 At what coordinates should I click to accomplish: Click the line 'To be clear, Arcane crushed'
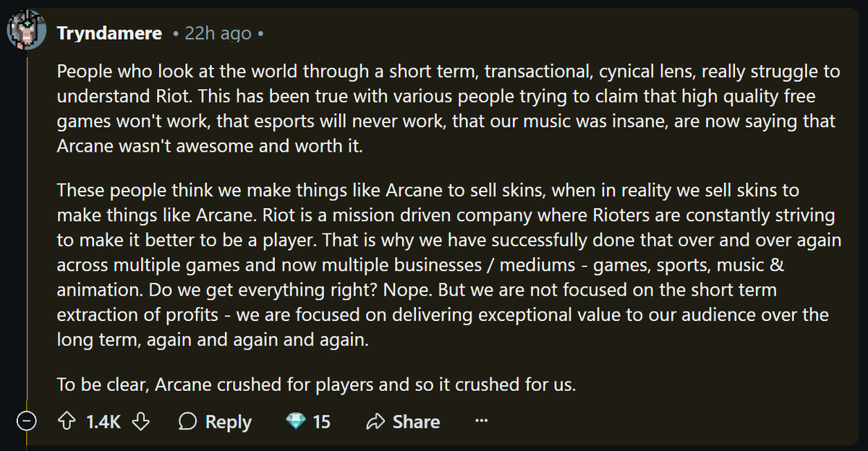pyautogui.click(x=316, y=385)
